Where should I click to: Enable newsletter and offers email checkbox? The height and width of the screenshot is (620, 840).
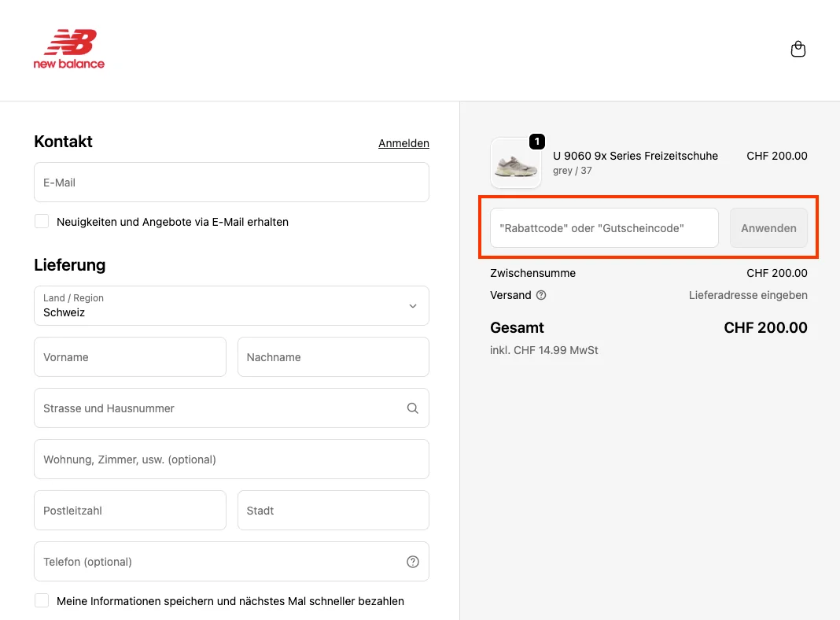point(42,222)
